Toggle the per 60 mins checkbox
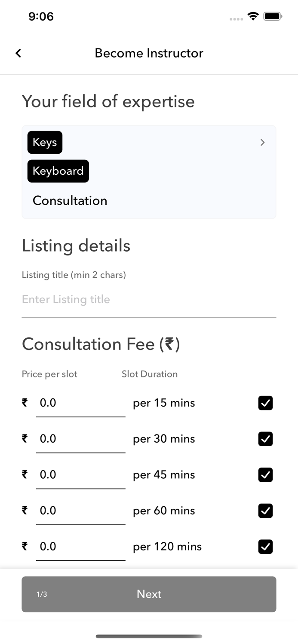The height and width of the screenshot is (644, 298). coord(265,510)
